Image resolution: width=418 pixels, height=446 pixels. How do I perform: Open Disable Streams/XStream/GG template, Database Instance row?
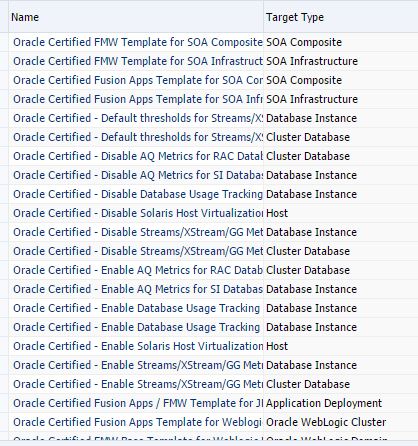(138, 232)
